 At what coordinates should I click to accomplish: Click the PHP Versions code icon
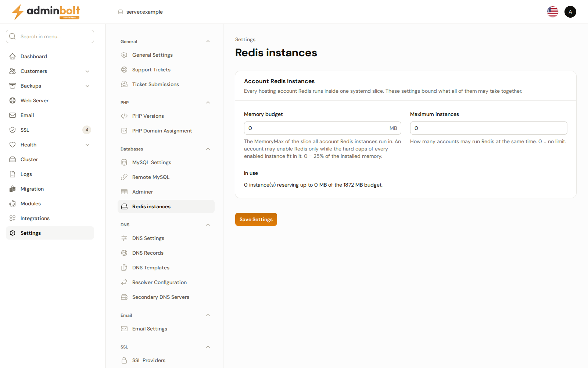point(124,116)
